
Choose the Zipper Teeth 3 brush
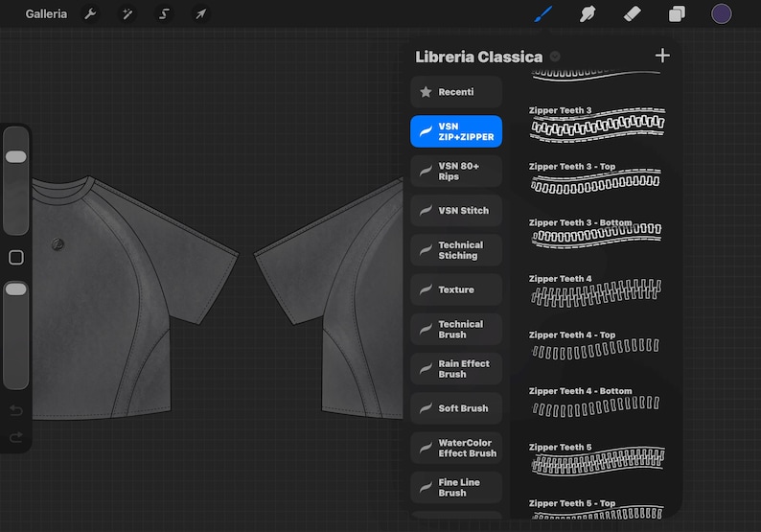(597, 124)
